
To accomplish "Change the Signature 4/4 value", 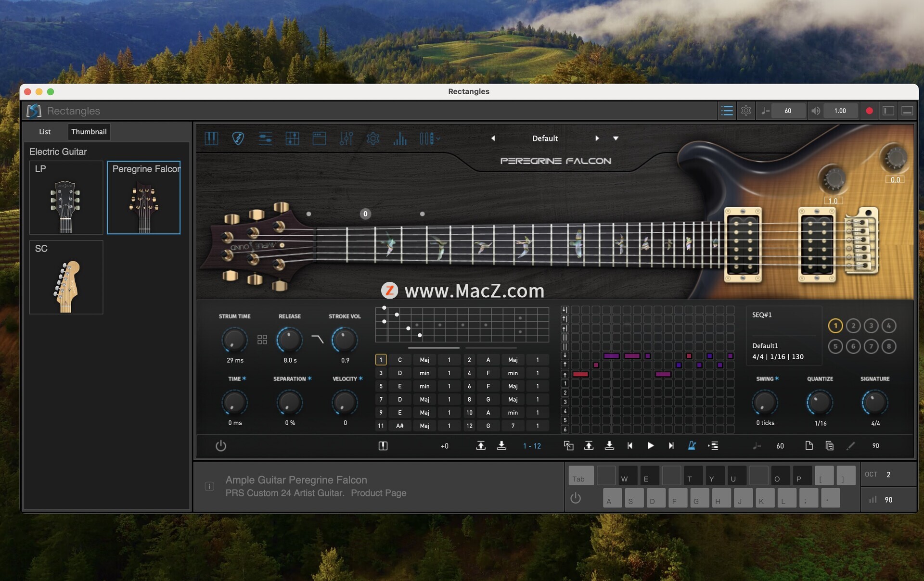I will [875, 423].
